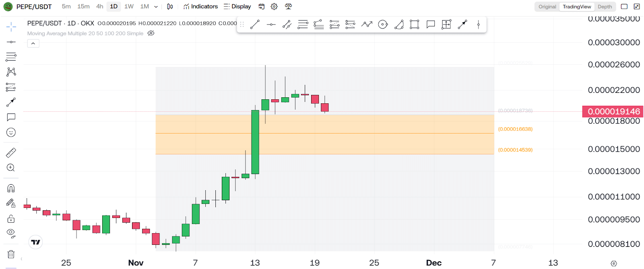The height and width of the screenshot is (269, 644).
Task: Select the TradingView chart view
Action: [x=577, y=6]
